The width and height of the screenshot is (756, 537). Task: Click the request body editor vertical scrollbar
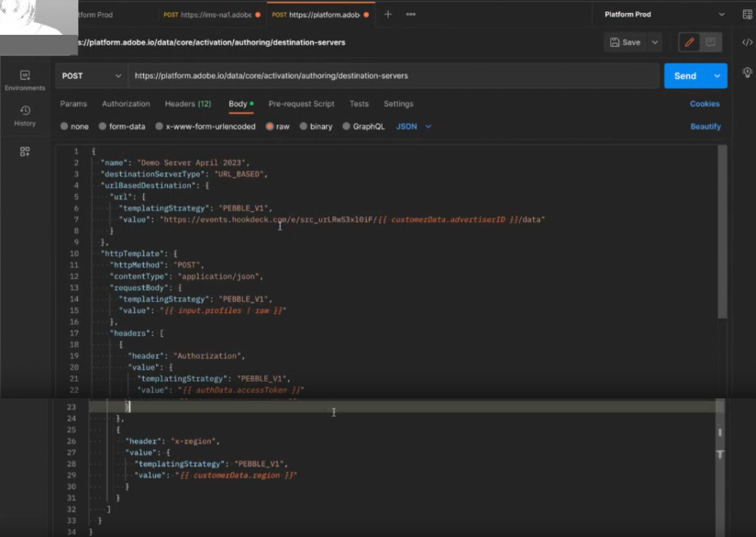tap(722, 229)
